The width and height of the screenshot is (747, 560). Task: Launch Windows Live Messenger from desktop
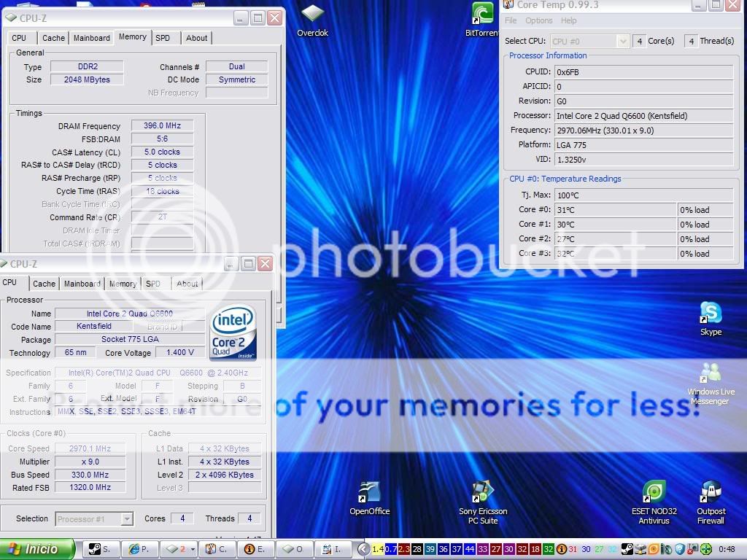point(711,384)
